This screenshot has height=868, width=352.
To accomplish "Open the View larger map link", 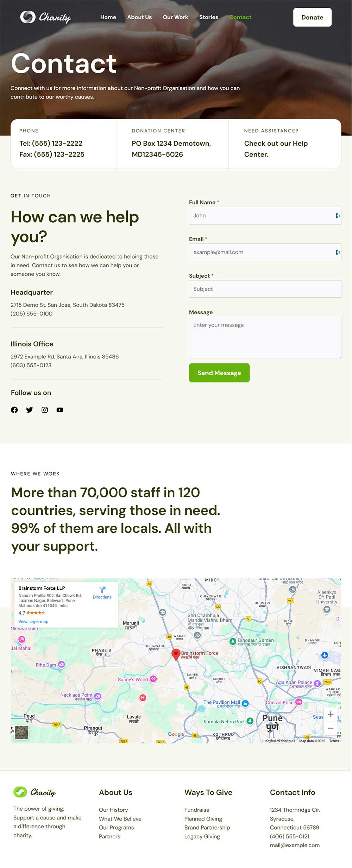I will coord(33,622).
